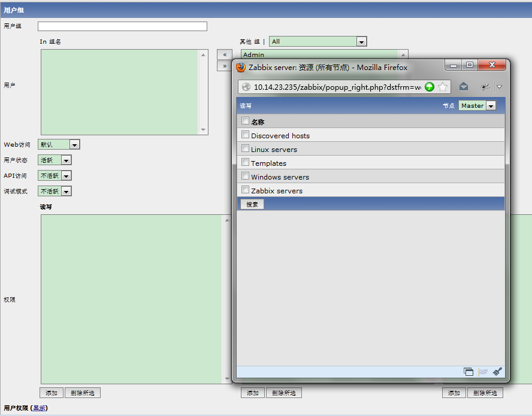Screen dimensions: 532x416
Task: Check the Discovered hosts checkbox
Action: coord(245,135)
